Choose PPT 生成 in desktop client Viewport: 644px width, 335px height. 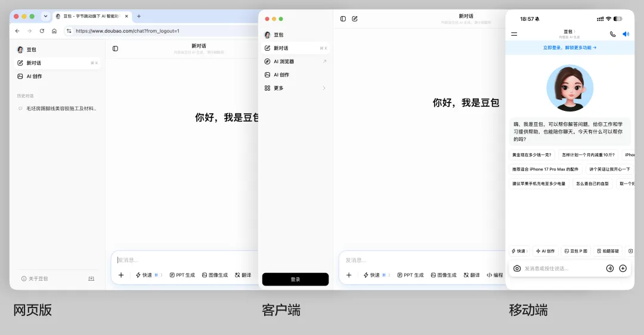click(x=410, y=275)
